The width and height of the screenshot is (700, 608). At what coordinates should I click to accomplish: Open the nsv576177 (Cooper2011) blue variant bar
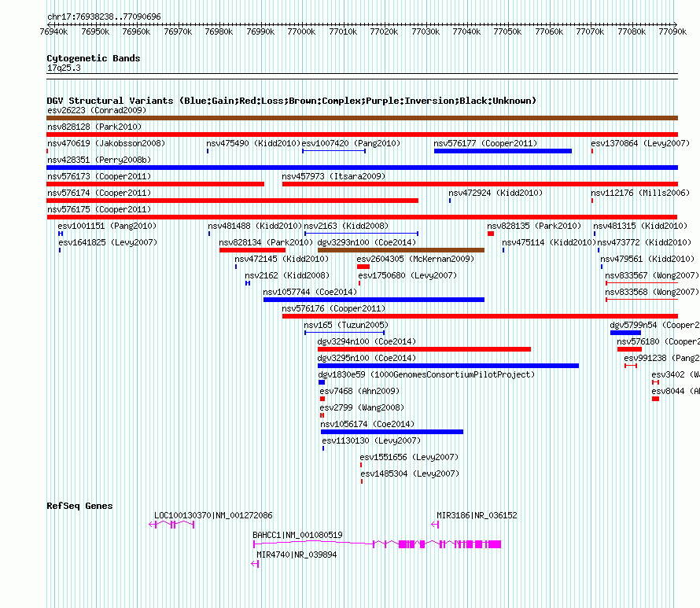click(503, 151)
